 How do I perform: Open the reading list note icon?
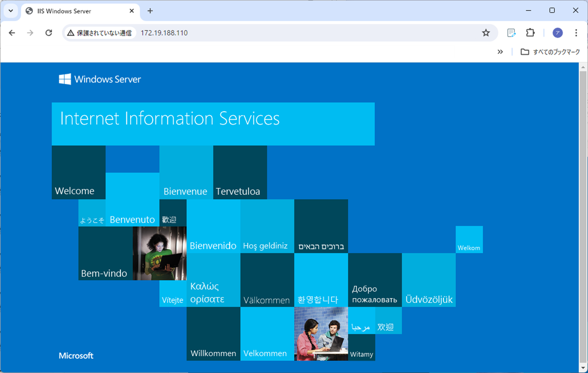[511, 32]
